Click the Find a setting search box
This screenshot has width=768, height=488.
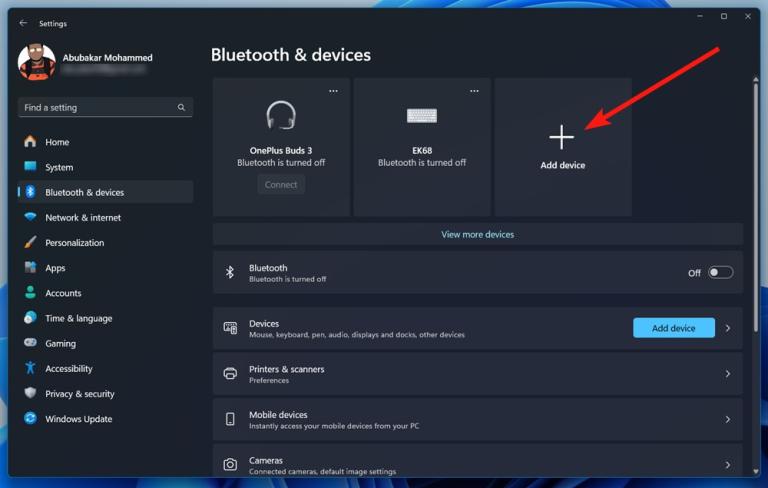pos(105,107)
